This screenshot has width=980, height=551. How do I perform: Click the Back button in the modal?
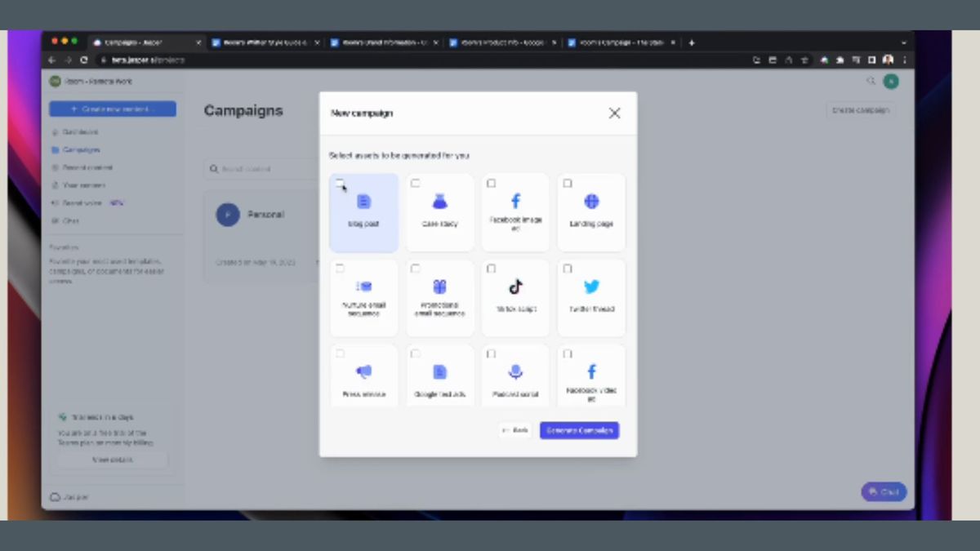pyautogui.click(x=514, y=430)
